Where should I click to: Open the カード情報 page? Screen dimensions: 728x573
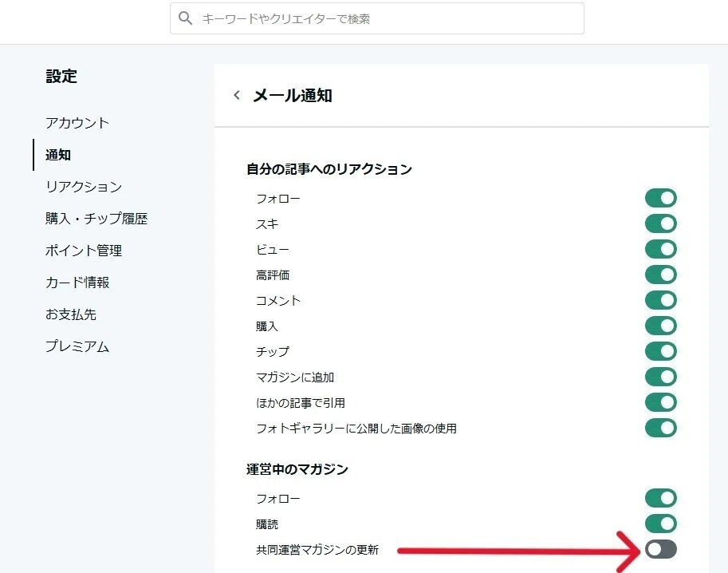(x=77, y=283)
